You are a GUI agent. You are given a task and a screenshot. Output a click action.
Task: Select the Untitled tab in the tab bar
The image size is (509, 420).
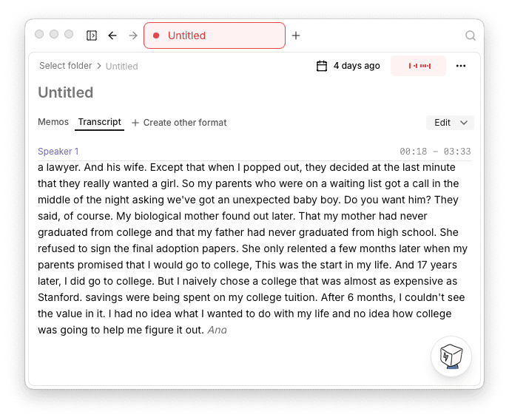click(x=215, y=35)
